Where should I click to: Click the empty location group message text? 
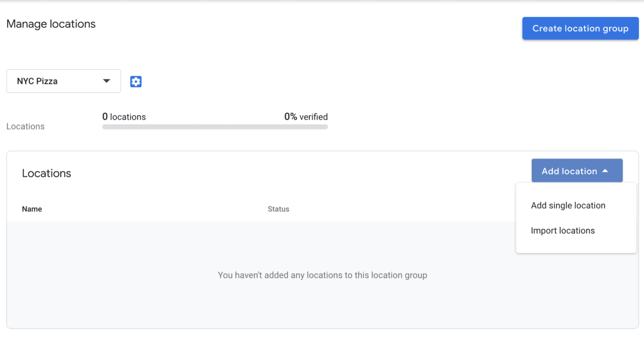pyautogui.click(x=322, y=275)
